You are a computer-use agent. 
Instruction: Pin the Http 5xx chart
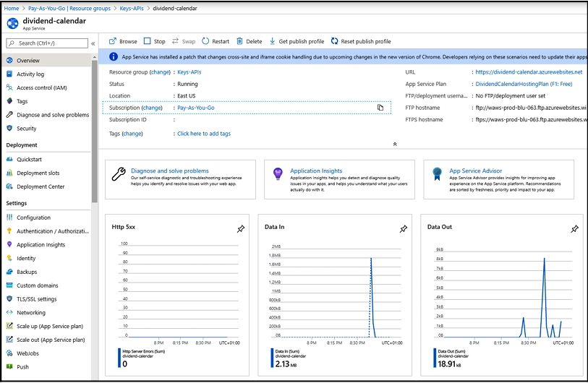[240, 228]
